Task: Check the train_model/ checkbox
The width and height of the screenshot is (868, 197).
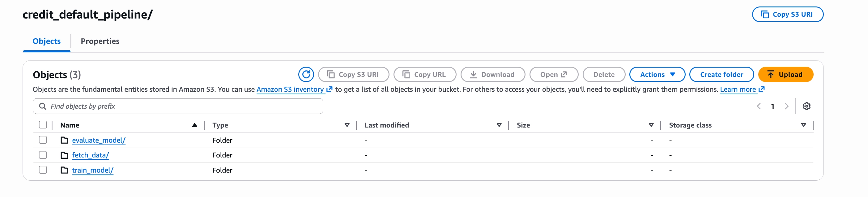Action: pos(43,170)
